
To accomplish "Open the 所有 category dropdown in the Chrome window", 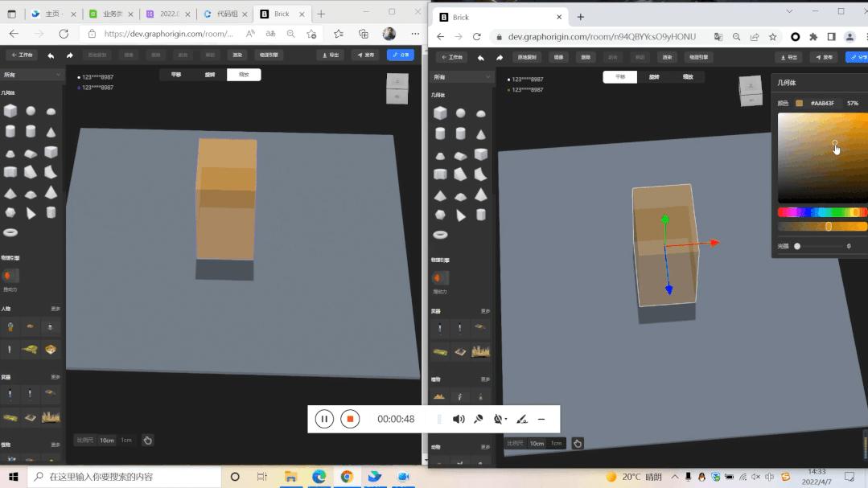I will point(461,77).
